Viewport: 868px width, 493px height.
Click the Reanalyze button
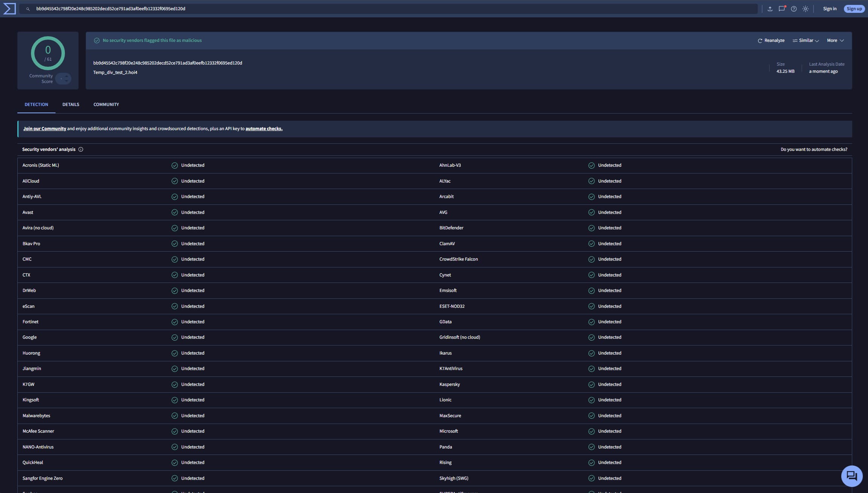pos(771,40)
